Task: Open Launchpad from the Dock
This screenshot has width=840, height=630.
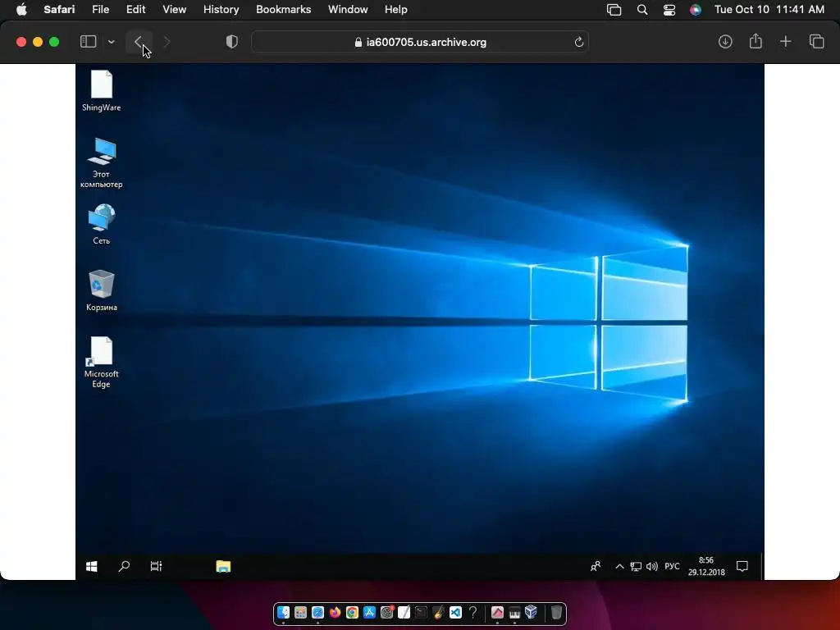Action: click(300, 612)
